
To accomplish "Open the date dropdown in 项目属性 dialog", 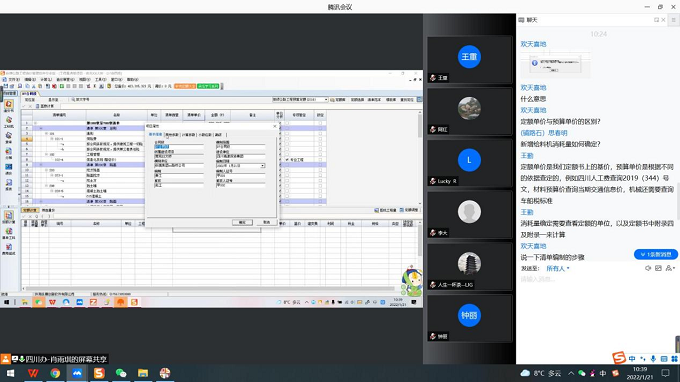I will [x=262, y=166].
